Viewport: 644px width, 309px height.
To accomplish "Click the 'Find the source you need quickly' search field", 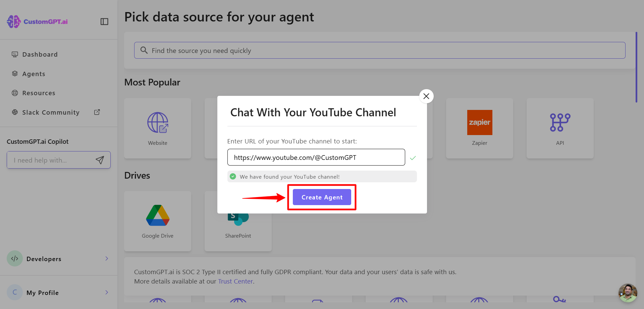I will point(380,50).
